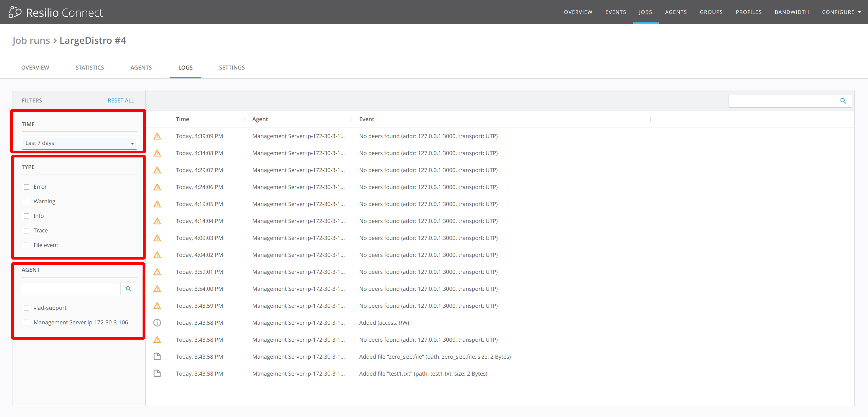Click the Resilio Connect logo icon
This screenshot has height=417, width=868.
pyautogui.click(x=15, y=12)
